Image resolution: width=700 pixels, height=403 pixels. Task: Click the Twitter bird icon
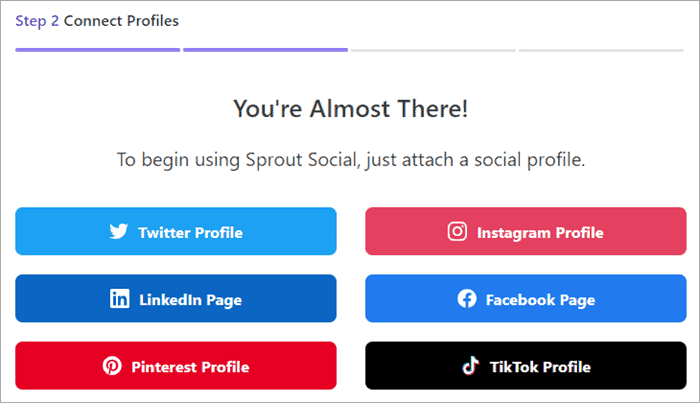click(x=119, y=232)
